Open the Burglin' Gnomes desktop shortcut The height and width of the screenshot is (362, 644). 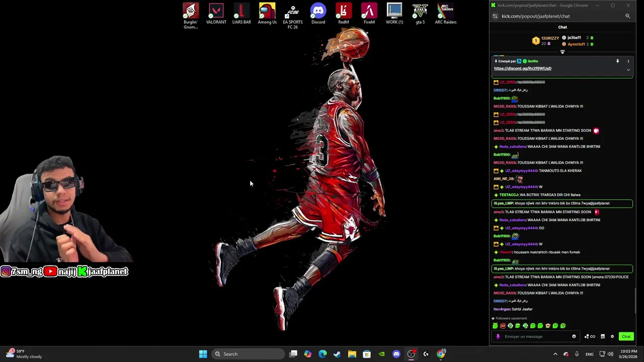click(x=191, y=16)
